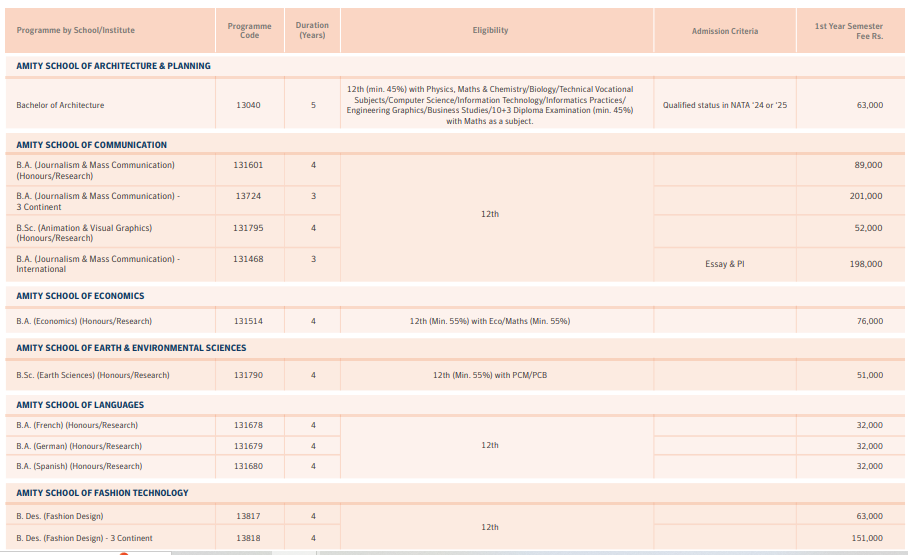Click the 'Eligibility' column header
The image size is (908, 555).
pos(490,30)
